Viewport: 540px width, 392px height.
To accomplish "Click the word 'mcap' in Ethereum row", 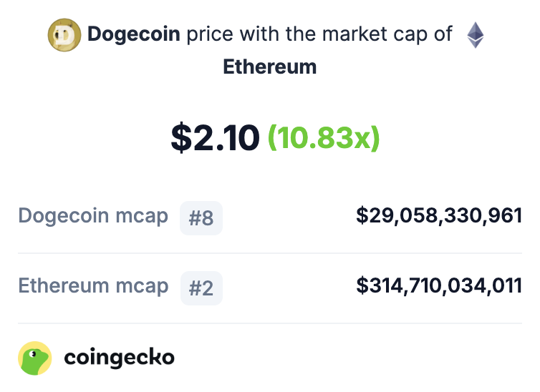I will [x=143, y=288].
